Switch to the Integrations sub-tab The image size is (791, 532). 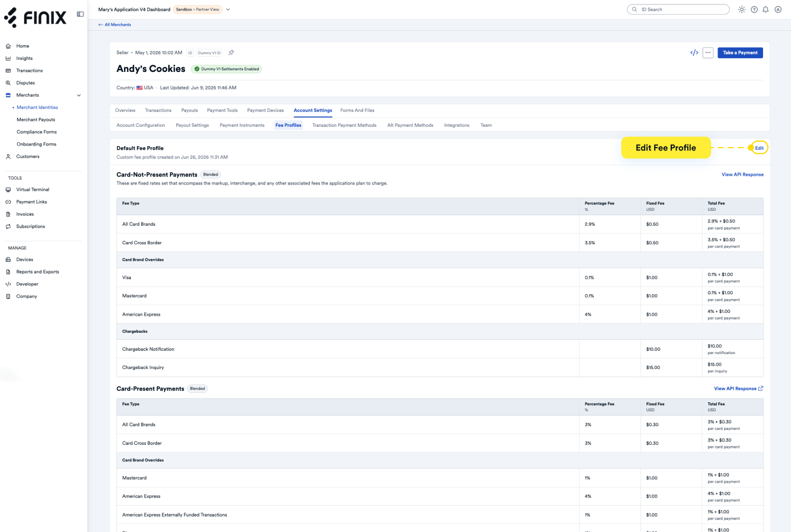click(457, 125)
